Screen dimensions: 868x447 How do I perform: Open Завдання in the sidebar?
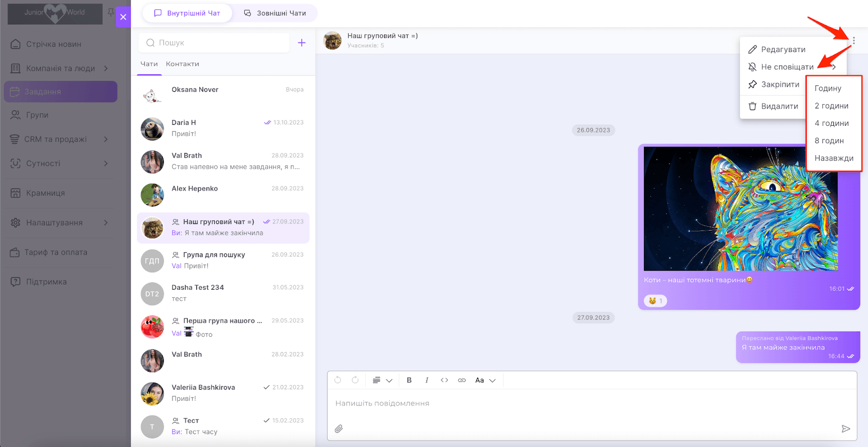coord(61,92)
